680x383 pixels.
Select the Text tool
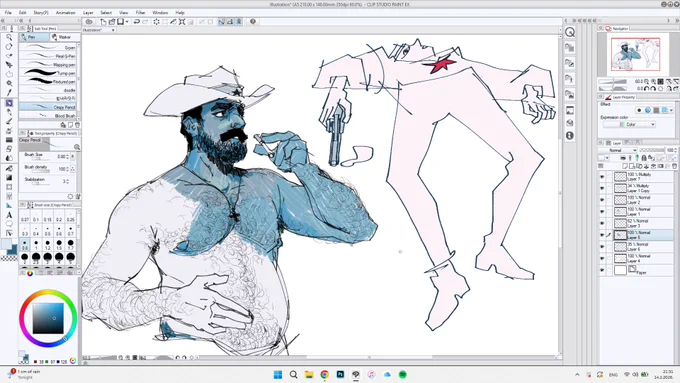(9, 215)
